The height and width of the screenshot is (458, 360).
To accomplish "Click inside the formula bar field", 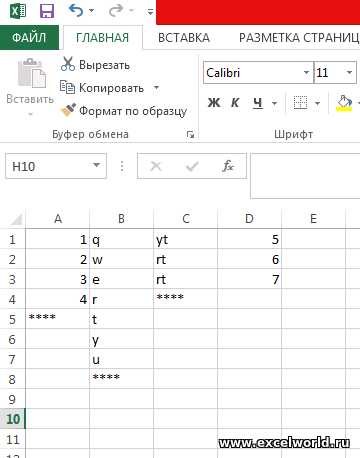I will pos(305,176).
